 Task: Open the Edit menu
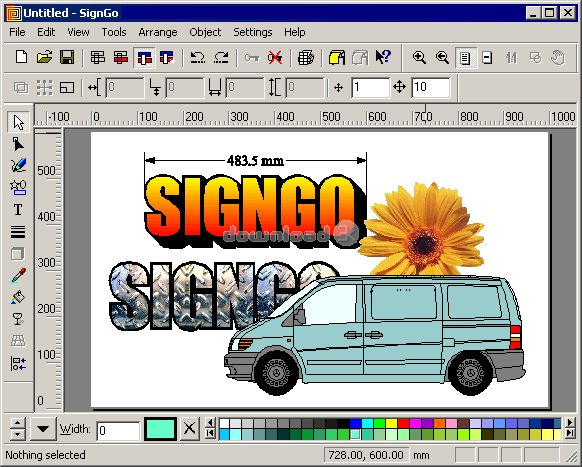(x=46, y=32)
